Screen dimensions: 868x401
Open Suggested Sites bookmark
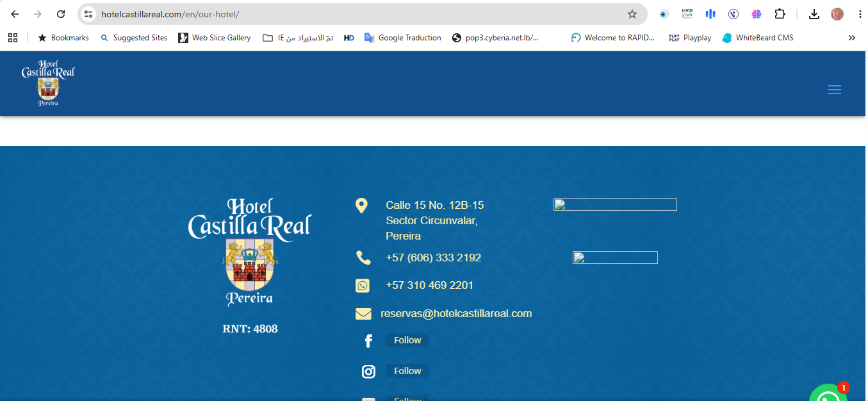[x=134, y=38]
